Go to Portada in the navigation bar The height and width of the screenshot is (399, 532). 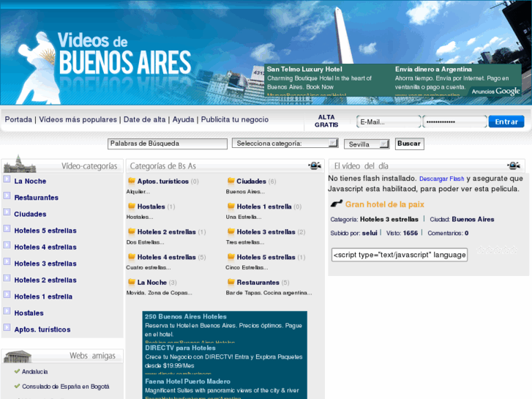click(18, 119)
